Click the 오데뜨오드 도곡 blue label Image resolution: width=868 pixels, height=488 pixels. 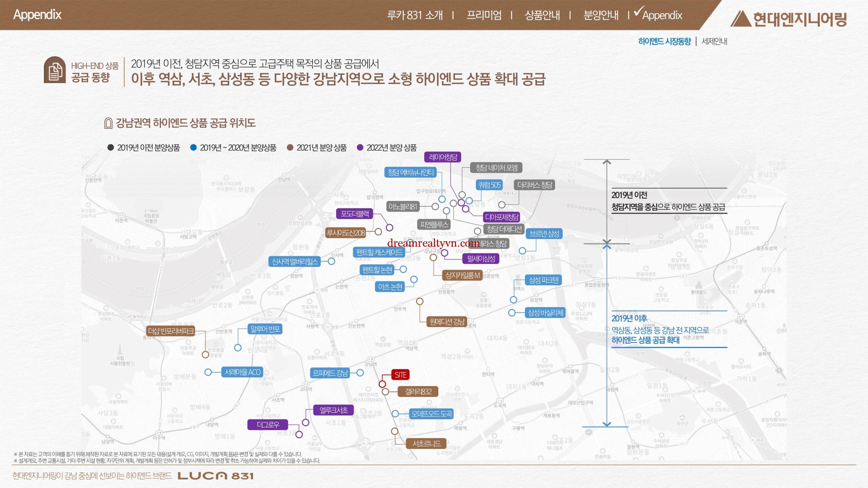click(x=431, y=414)
